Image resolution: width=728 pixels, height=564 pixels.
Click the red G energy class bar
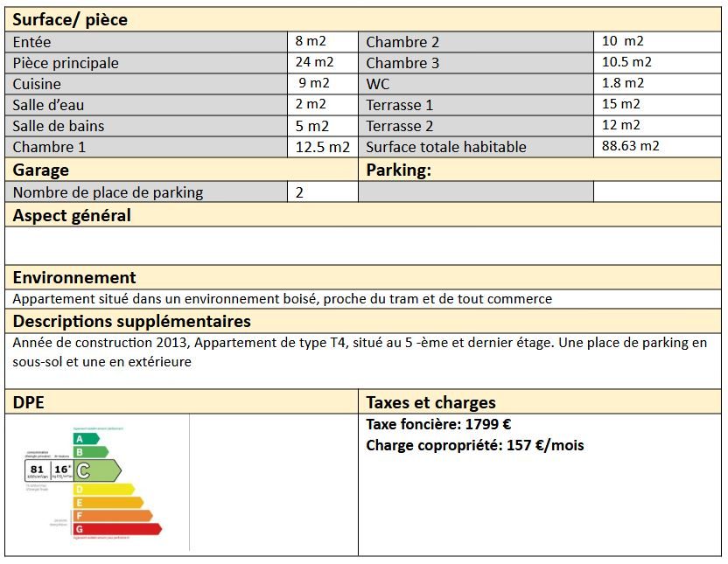[117, 529]
